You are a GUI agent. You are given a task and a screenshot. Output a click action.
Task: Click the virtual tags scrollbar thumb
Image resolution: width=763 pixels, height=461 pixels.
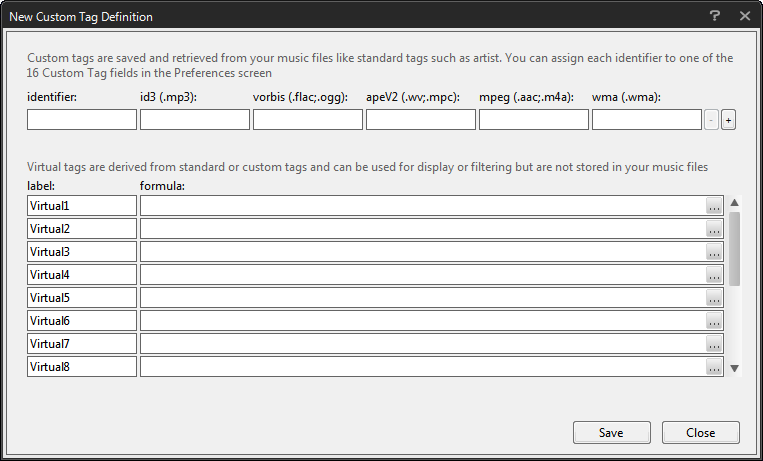[x=735, y=248]
